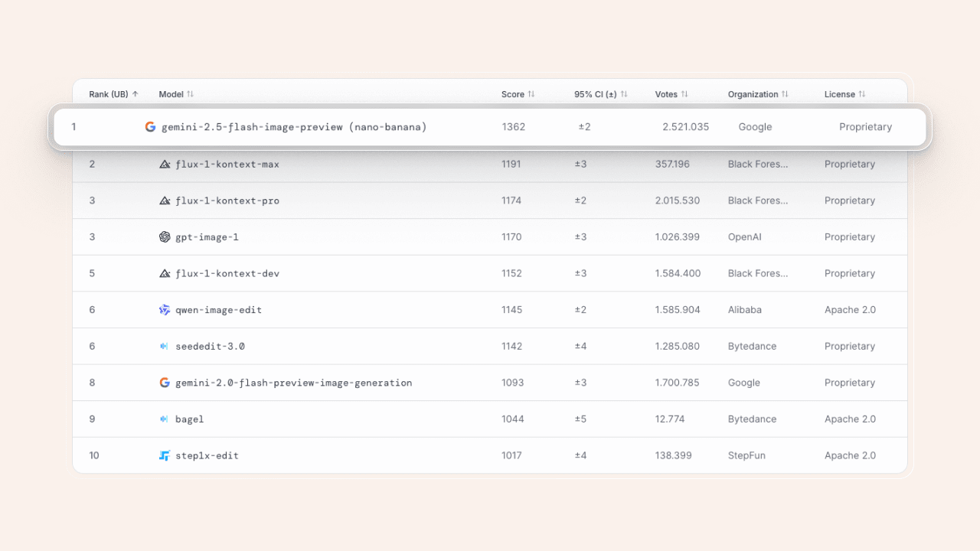This screenshot has height=551, width=980.
Task: Click the score value 1362
Action: coord(514,127)
